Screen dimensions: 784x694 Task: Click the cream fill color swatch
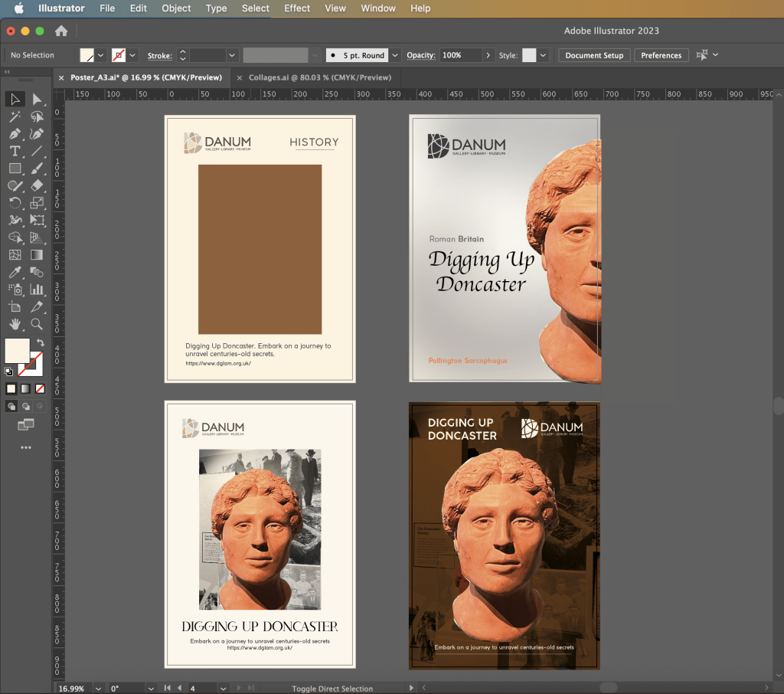click(17, 351)
